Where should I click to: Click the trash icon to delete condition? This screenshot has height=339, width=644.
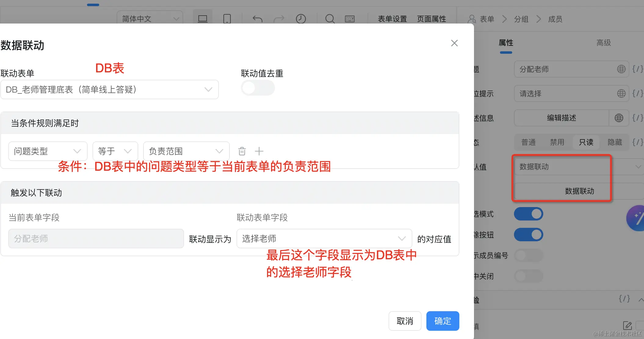[x=242, y=151]
